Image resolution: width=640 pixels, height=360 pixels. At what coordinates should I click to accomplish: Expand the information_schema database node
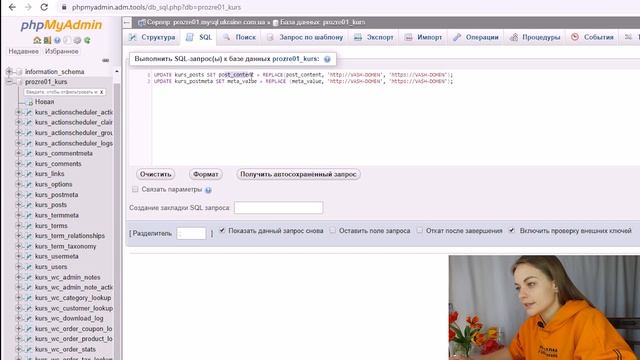(x=9, y=71)
